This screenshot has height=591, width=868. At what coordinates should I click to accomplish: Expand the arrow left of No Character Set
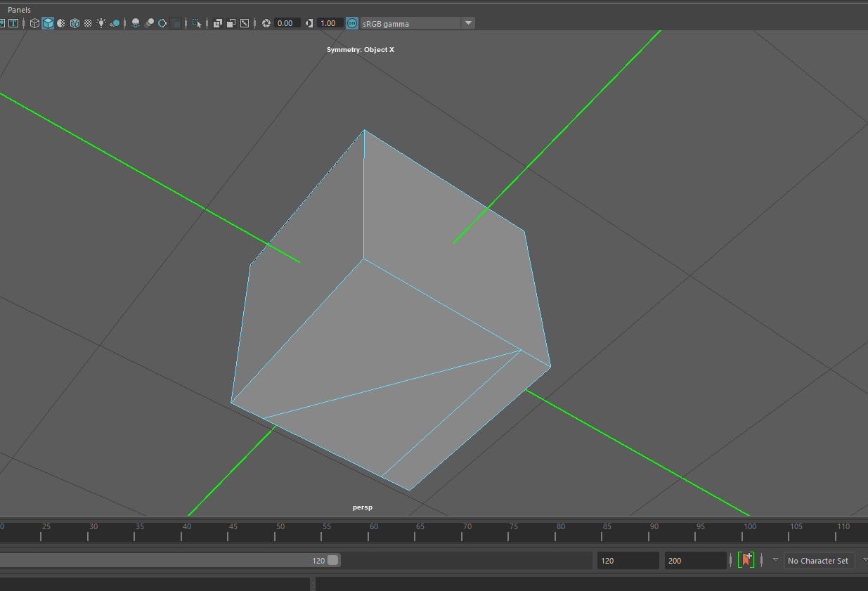click(775, 560)
